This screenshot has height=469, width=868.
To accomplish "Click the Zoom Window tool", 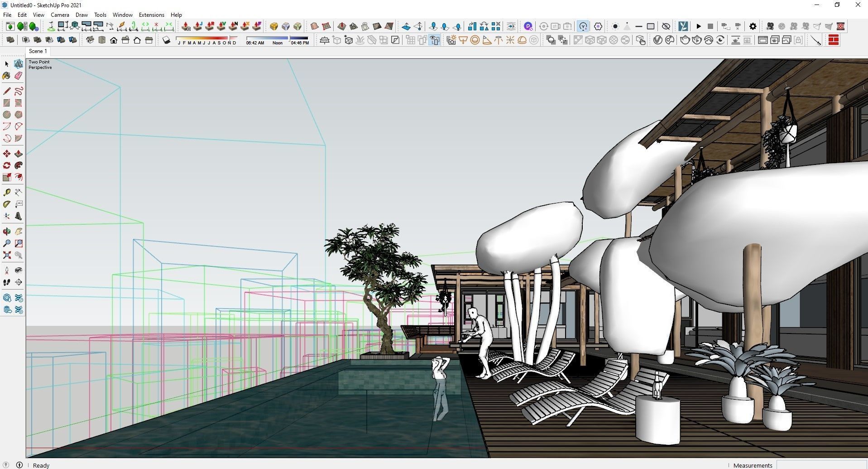I will pos(19,243).
